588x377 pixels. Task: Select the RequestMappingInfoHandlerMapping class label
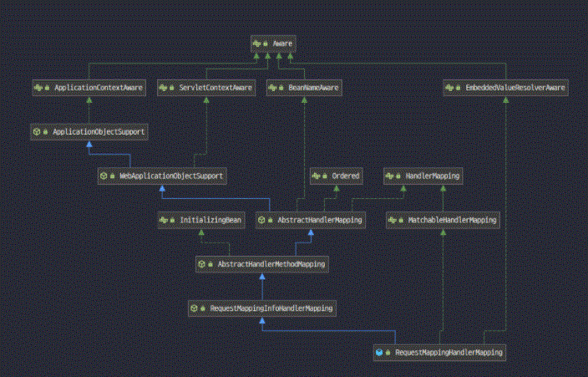pos(271,309)
